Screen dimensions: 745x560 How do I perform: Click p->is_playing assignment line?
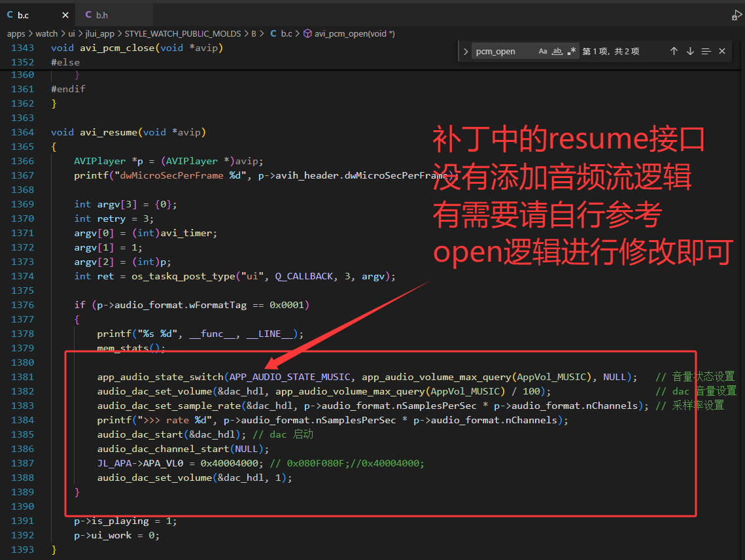[x=126, y=521]
